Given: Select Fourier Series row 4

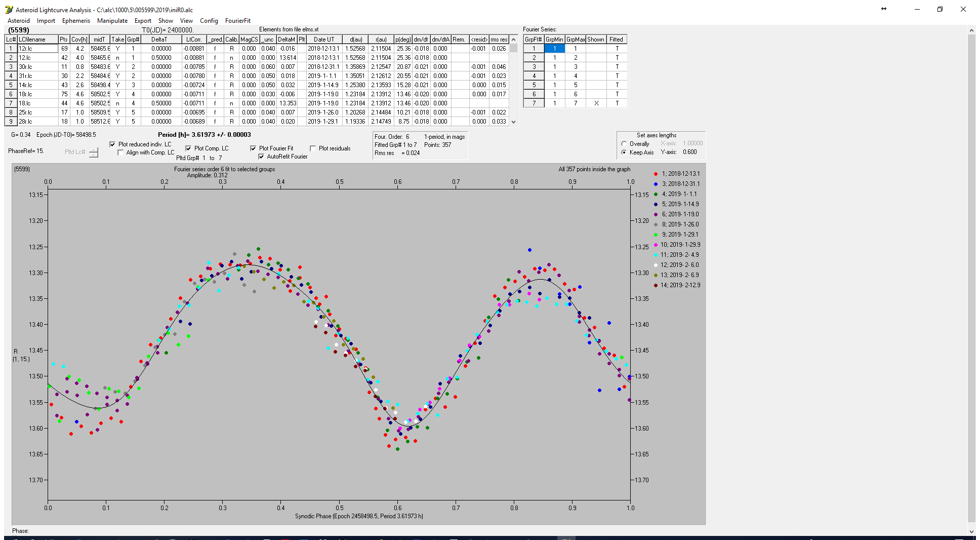Looking at the screenshot, I should [575, 76].
